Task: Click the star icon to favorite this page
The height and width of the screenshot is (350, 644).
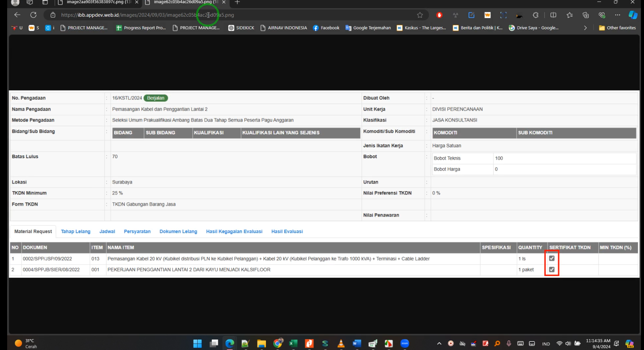Action: pyautogui.click(x=420, y=15)
